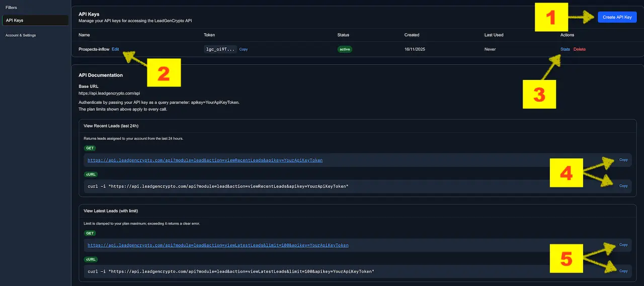Click the Created column header
The image size is (644, 286).
coord(412,35)
